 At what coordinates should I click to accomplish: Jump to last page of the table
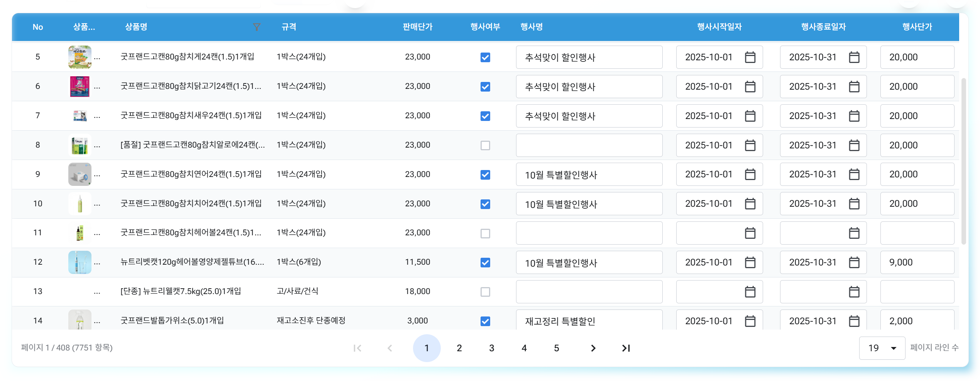[626, 348]
